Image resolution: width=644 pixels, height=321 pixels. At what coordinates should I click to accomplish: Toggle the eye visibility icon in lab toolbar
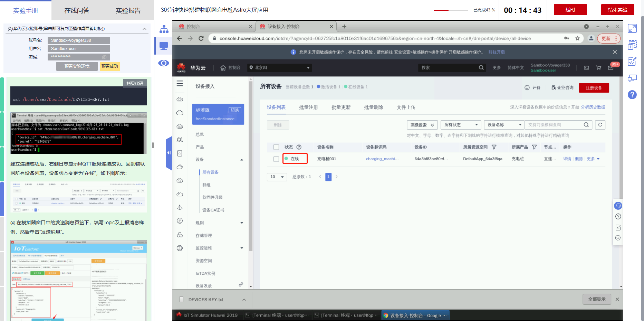click(164, 63)
